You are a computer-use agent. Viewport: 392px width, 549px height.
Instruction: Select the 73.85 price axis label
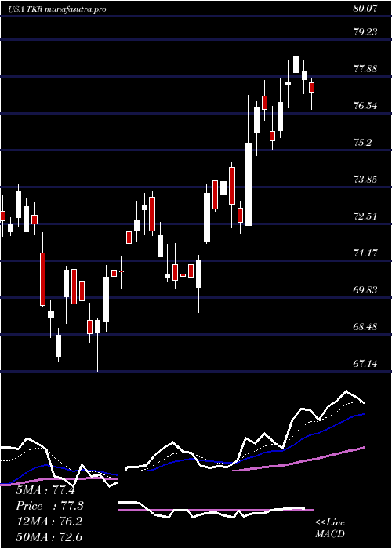pyautogui.click(x=365, y=180)
